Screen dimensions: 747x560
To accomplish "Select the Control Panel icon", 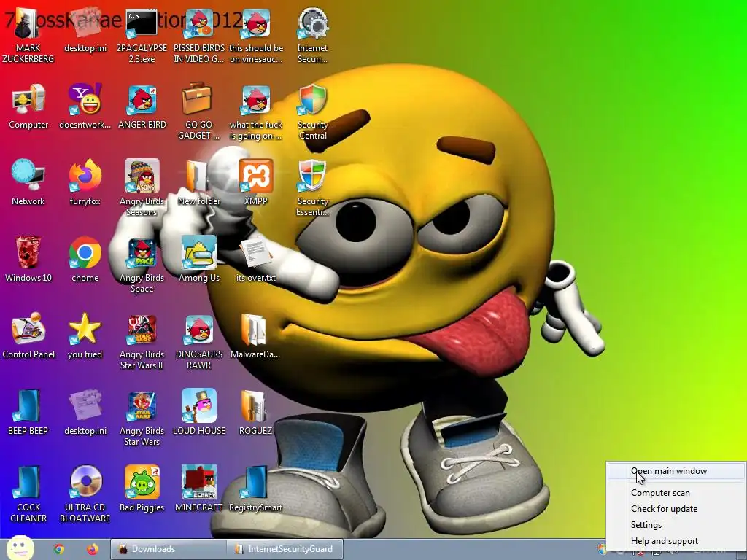I will pyautogui.click(x=28, y=336).
